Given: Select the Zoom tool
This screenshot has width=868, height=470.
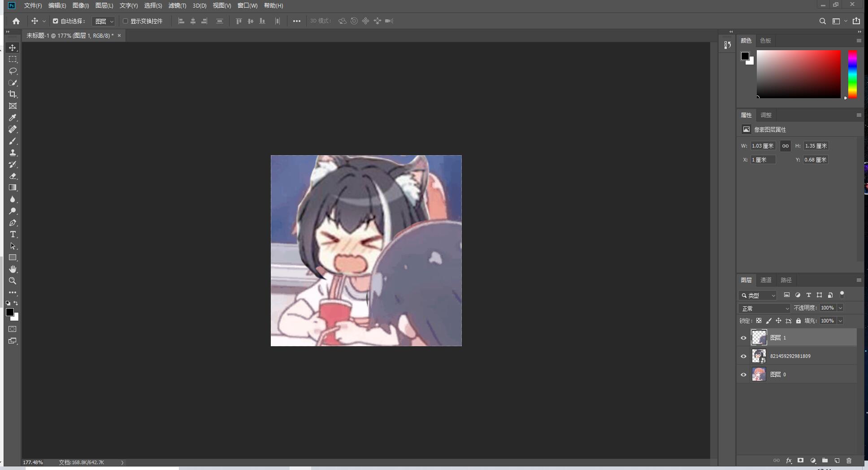Looking at the screenshot, I should [x=13, y=281].
